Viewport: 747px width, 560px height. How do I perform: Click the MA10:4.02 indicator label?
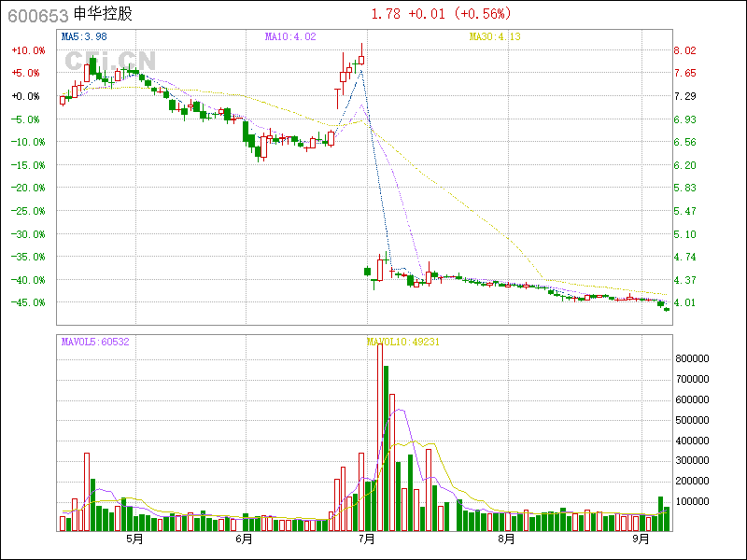(290, 36)
